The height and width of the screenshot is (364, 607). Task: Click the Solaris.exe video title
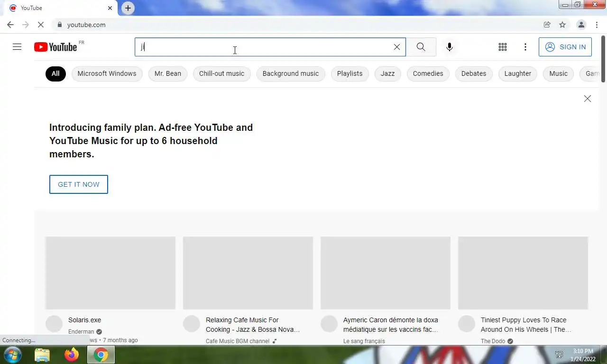(84, 320)
